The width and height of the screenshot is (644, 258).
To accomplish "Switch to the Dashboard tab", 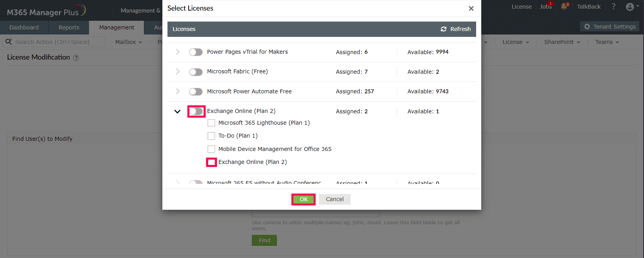I will [24, 27].
